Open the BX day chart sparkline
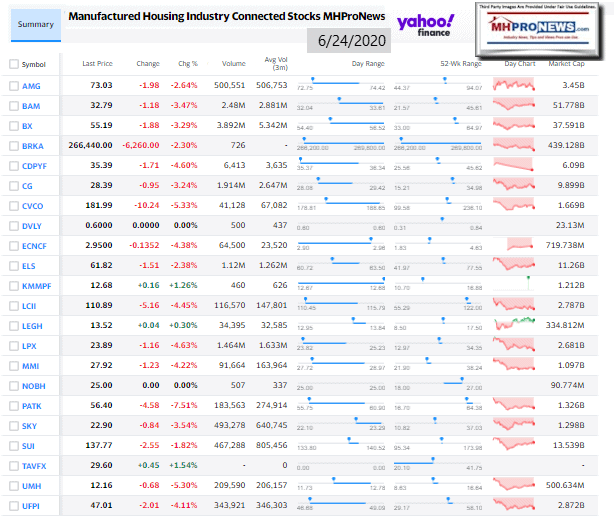This screenshot has width=616, height=524. click(519, 125)
